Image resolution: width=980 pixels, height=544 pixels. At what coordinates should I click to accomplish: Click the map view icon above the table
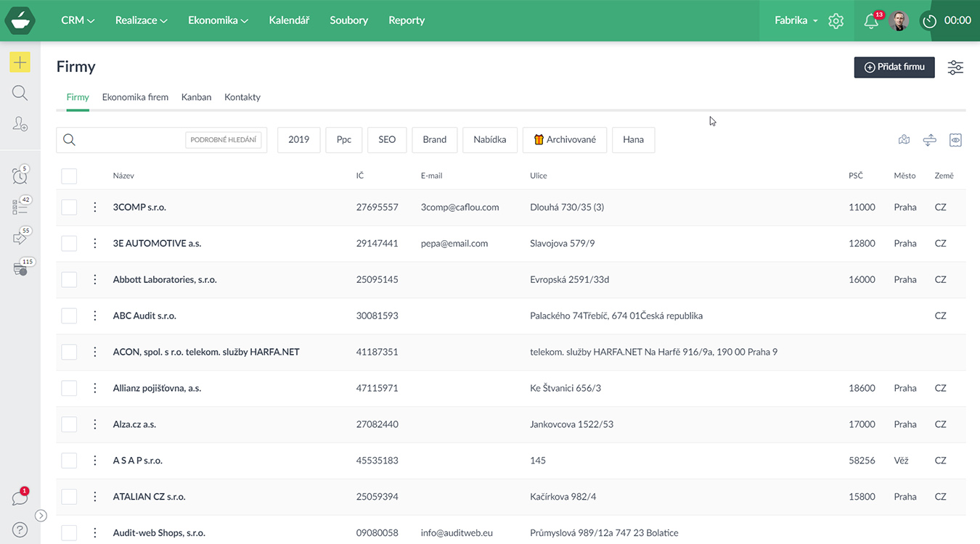click(x=904, y=140)
